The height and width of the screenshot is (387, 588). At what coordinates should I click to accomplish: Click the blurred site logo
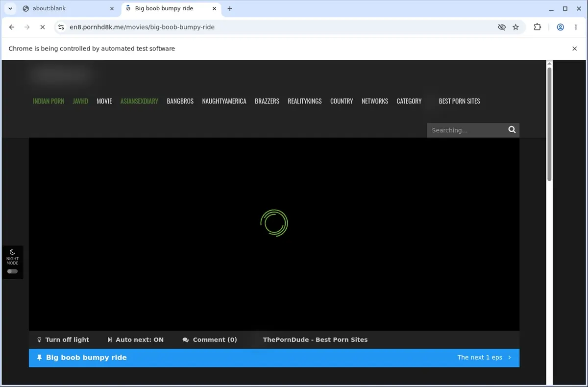pyautogui.click(x=61, y=75)
